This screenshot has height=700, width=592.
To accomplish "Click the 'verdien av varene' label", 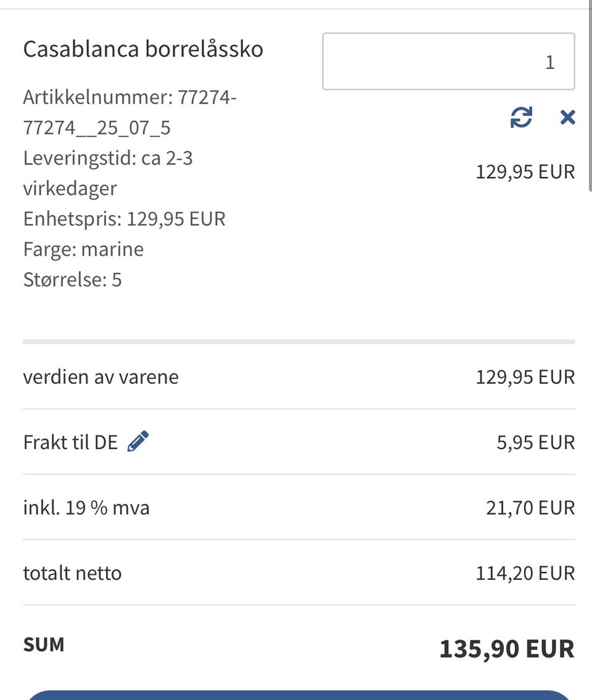I will pos(101,376).
